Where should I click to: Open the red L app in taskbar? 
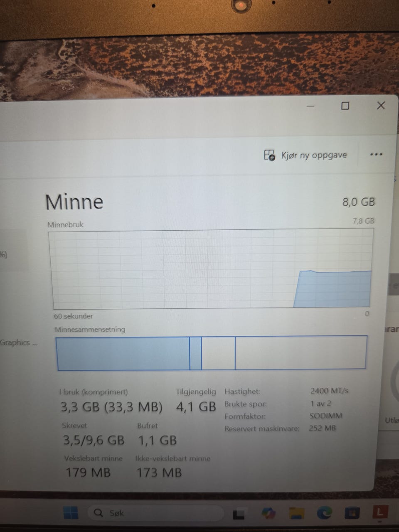(380, 512)
